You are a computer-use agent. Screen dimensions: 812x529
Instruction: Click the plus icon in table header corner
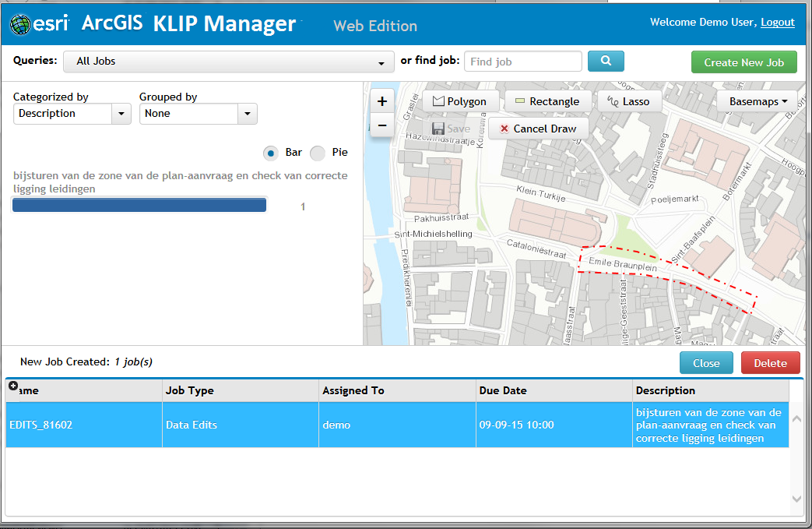pos(13,386)
